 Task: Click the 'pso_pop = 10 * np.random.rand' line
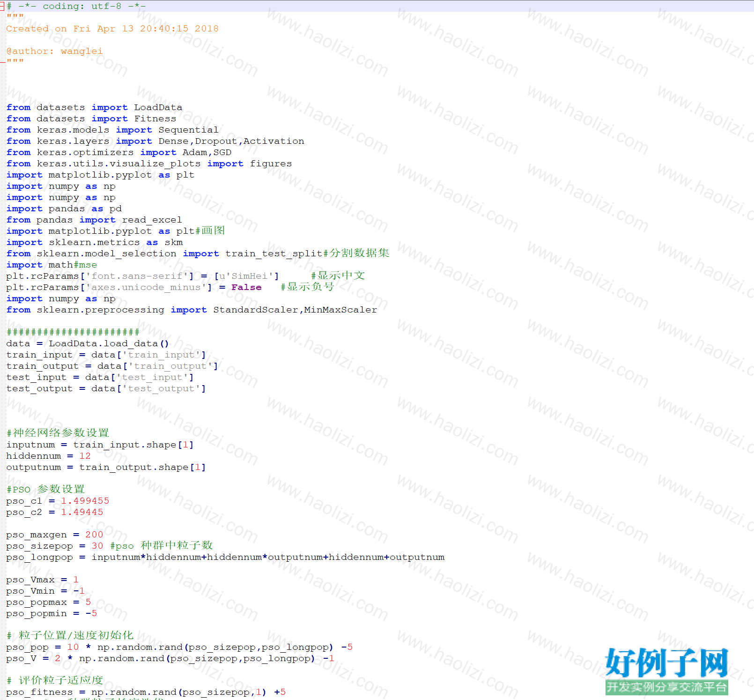(179, 647)
